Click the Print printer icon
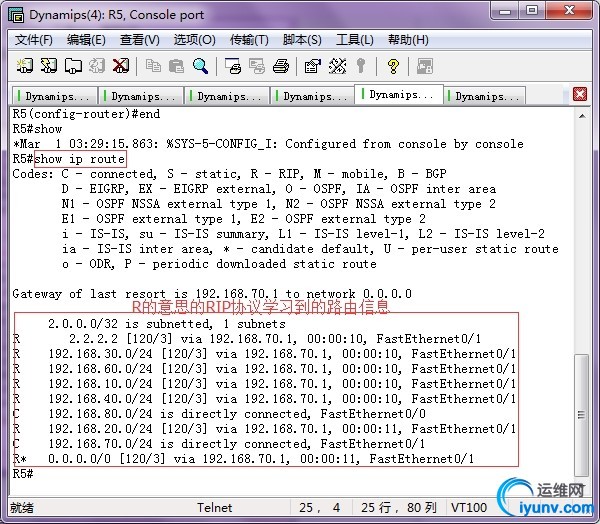This screenshot has height=524, width=600. 281,66
